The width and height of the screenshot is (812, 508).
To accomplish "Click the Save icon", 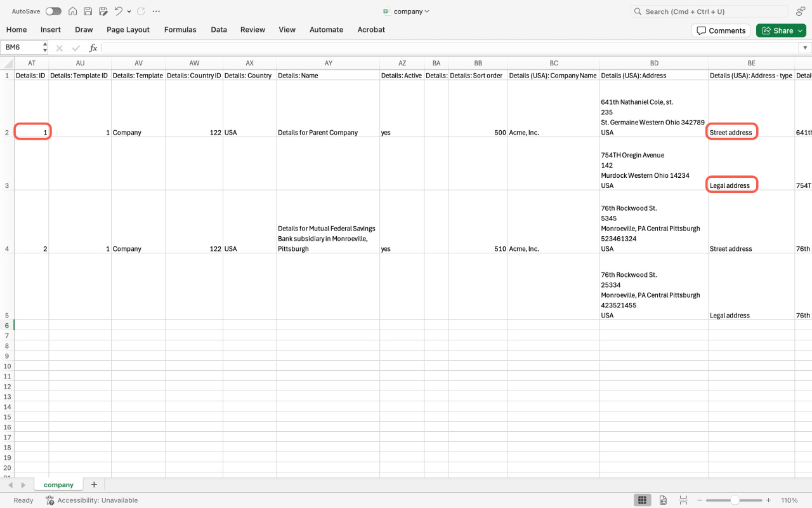I will coord(88,11).
